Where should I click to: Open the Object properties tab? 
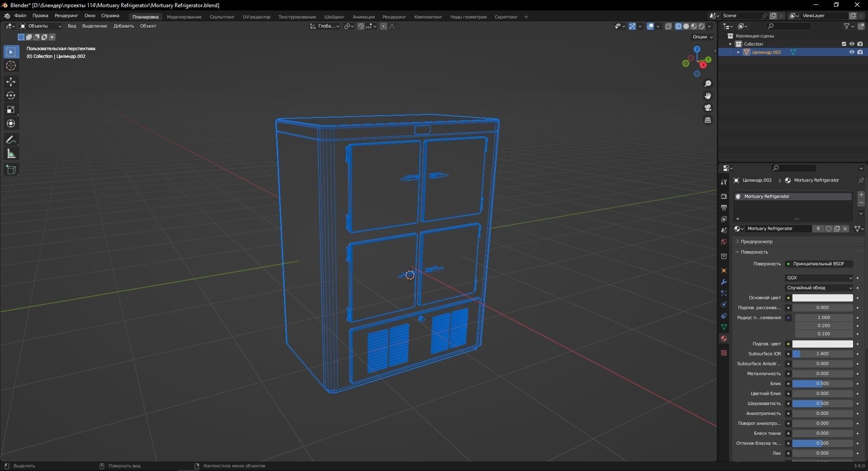[x=724, y=271]
